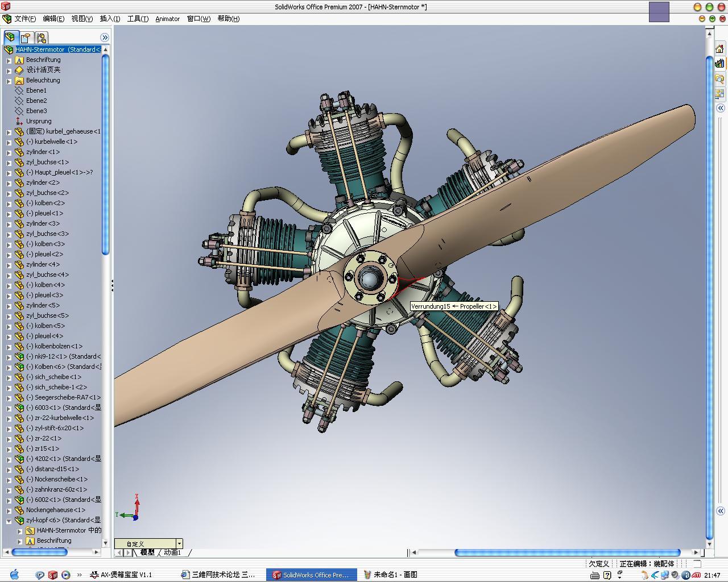Switch to the 动画1 tab
The width and height of the screenshot is (728, 582).
point(172,552)
